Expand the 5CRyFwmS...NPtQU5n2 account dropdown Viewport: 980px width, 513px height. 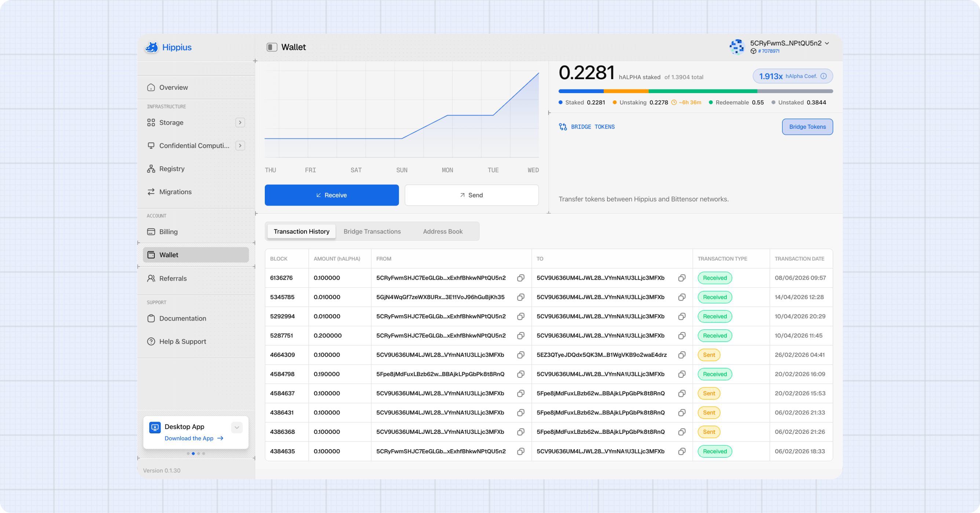pyautogui.click(x=826, y=43)
